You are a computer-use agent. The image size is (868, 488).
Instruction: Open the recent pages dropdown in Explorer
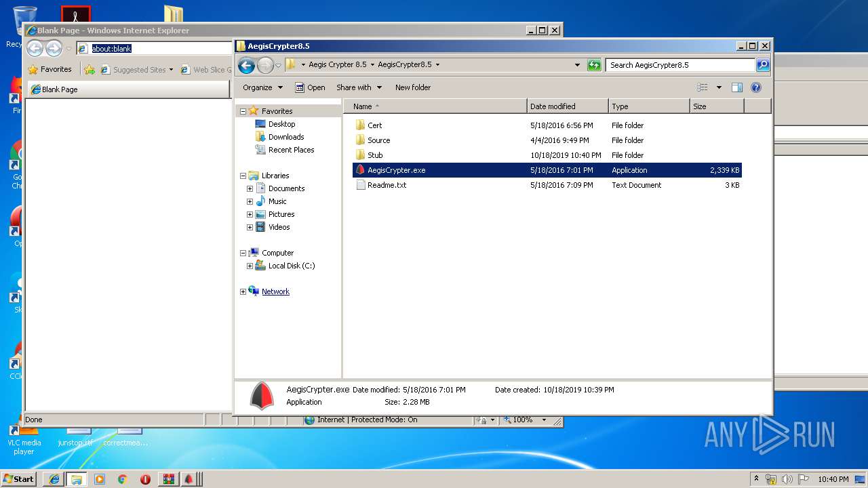(278, 66)
